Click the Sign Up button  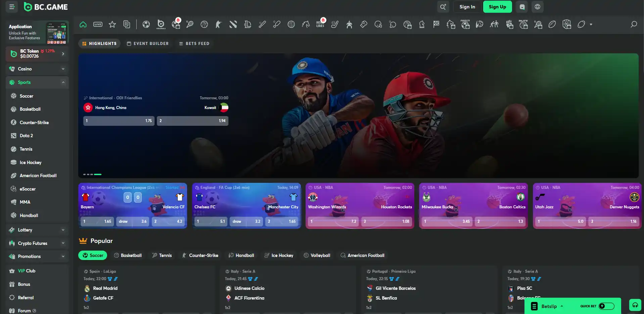click(497, 7)
